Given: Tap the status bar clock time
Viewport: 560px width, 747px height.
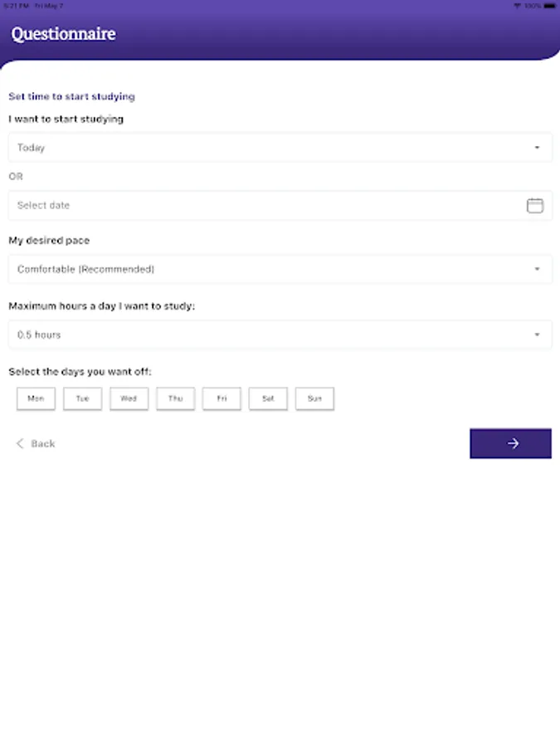Looking at the screenshot, I should tap(15, 5).
